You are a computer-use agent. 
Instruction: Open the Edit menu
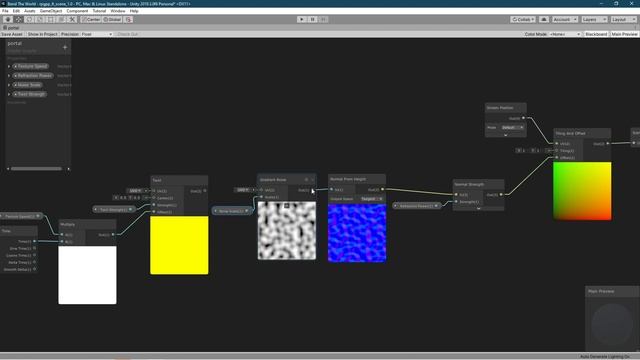[16, 11]
